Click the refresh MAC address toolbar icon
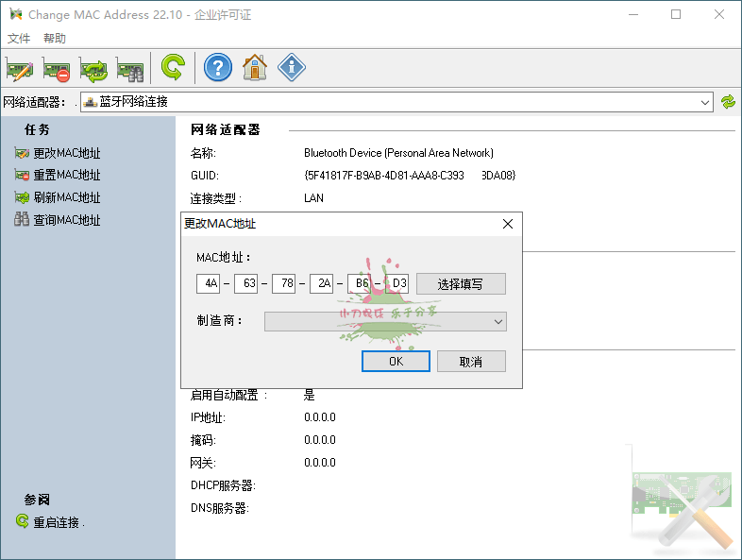 coord(93,68)
